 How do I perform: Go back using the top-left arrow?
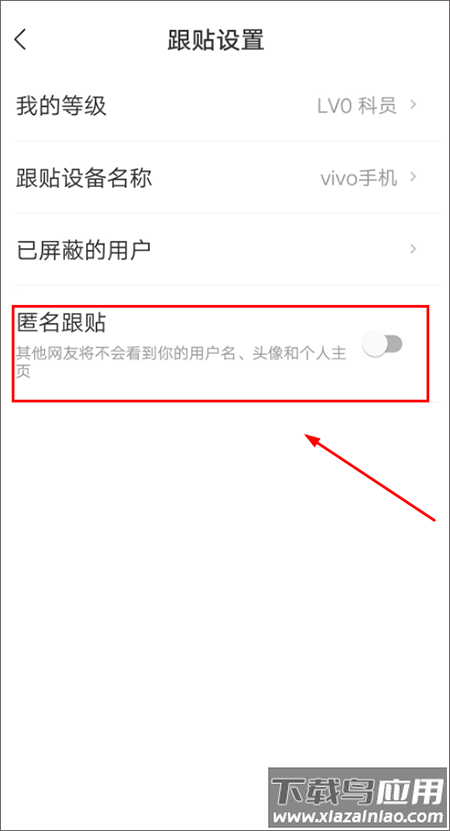point(21,40)
